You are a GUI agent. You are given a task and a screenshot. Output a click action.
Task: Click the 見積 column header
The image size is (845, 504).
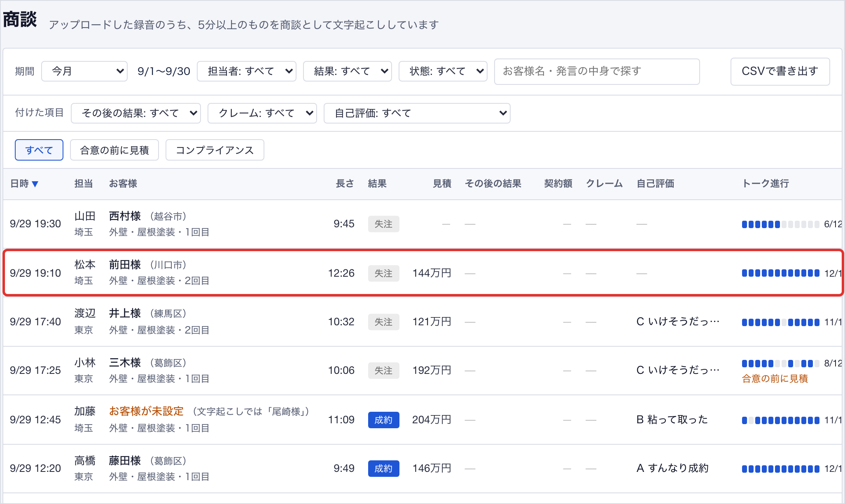[442, 184]
